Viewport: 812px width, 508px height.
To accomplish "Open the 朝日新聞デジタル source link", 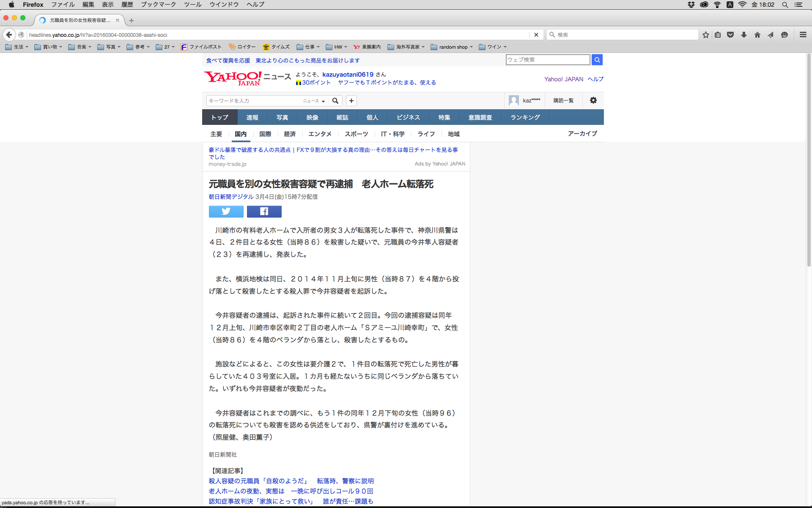I will 231,197.
